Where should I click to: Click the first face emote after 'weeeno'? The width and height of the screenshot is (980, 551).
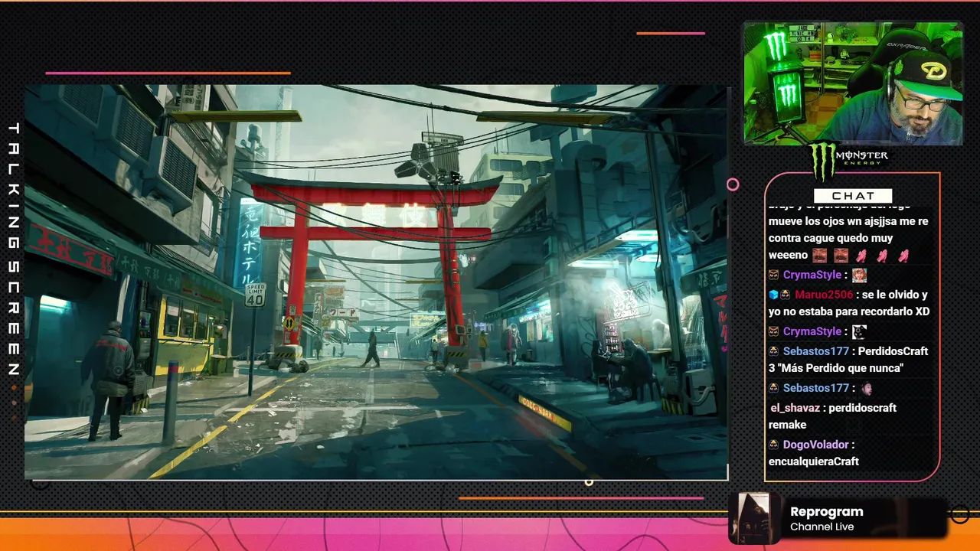pyautogui.click(x=820, y=256)
